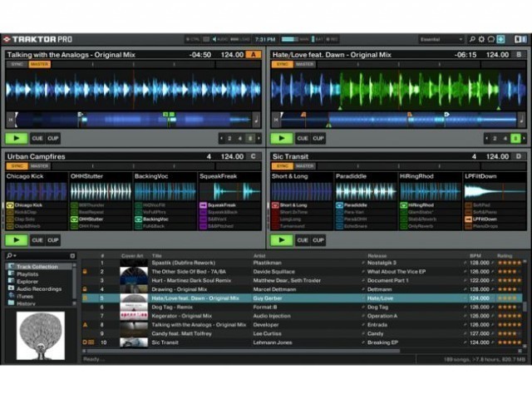532x399 pixels.
Task: Select the track Dog Tag - Remix
Action: (x=172, y=307)
